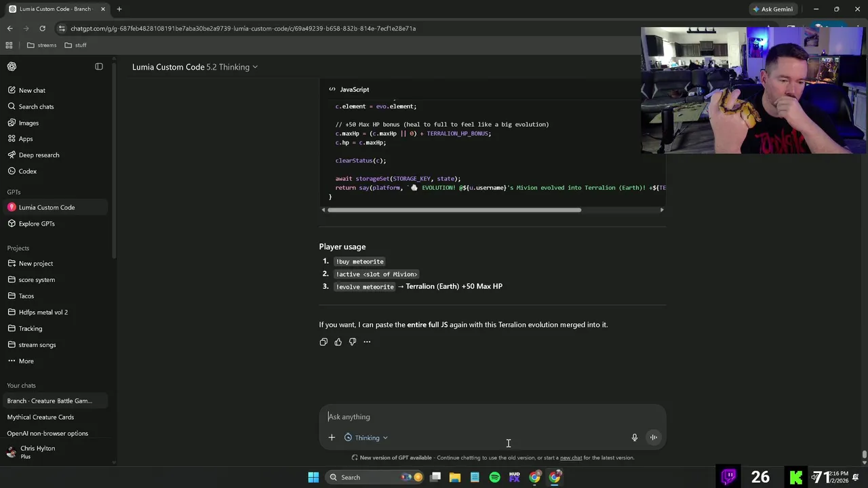The height and width of the screenshot is (488, 868).
Task: Click the microphone dictate icon
Action: point(635,438)
